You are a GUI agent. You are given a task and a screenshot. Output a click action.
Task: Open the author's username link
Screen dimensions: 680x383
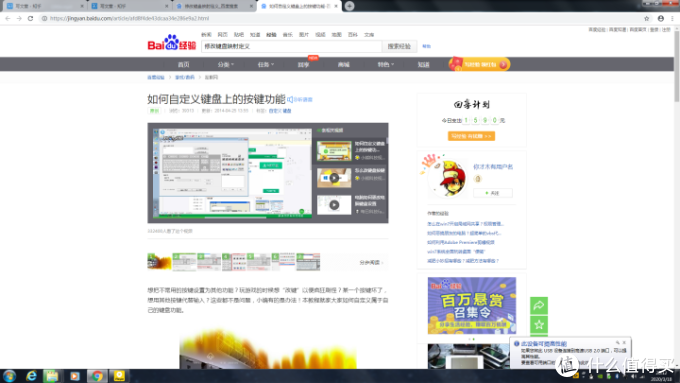pyautogui.click(x=493, y=167)
